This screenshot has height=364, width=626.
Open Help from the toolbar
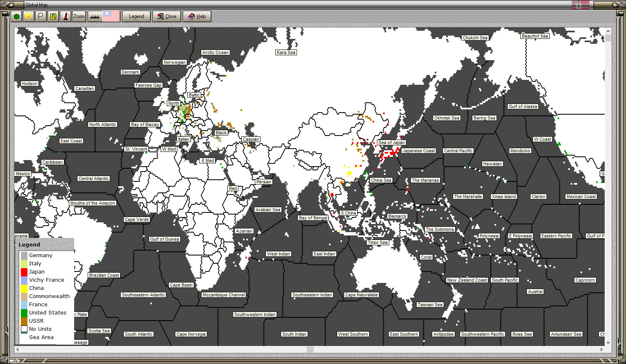pyautogui.click(x=197, y=16)
